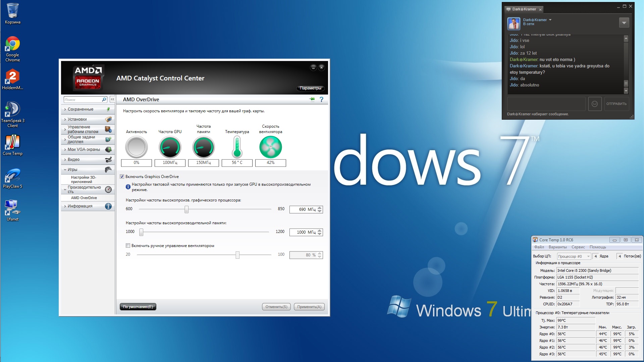This screenshot has height=362, width=644.
Task: Enable the Graphics OverDrive checkbox
Action: coord(122,177)
